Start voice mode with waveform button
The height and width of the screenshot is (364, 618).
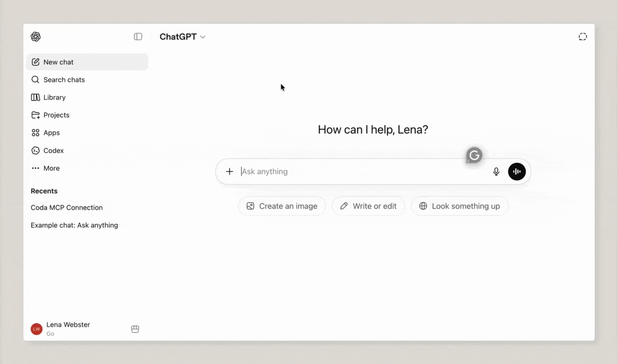pos(517,172)
